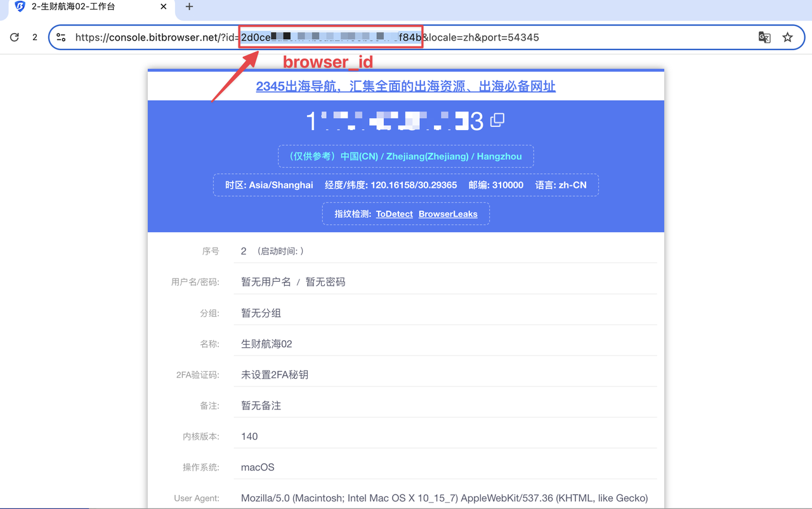Click the 内核版本 field label

tap(201, 437)
